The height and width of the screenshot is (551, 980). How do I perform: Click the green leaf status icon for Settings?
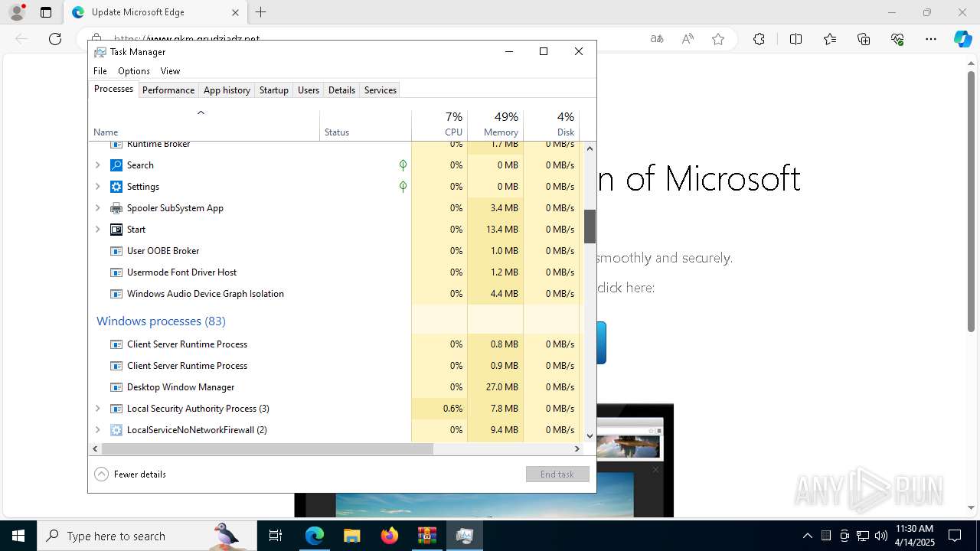pyautogui.click(x=403, y=187)
